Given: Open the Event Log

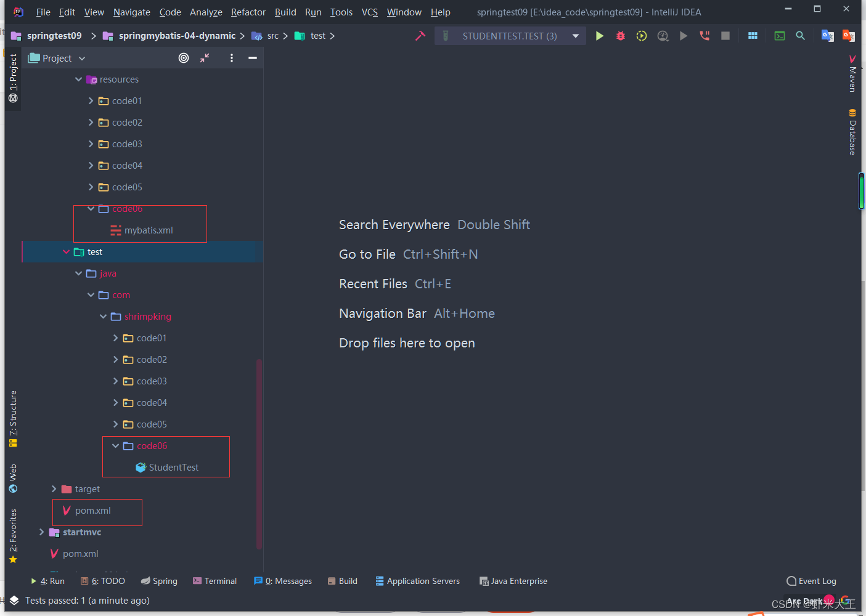Looking at the screenshot, I should coord(811,580).
